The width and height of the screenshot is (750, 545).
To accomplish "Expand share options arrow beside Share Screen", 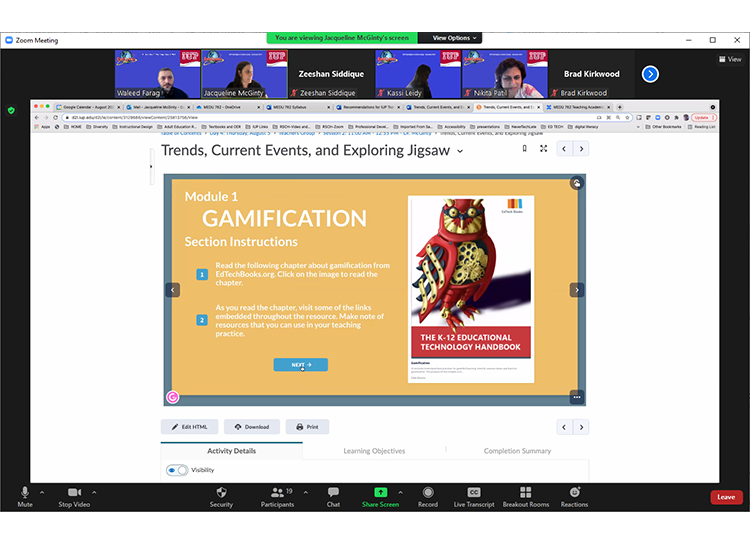I will pos(400,492).
